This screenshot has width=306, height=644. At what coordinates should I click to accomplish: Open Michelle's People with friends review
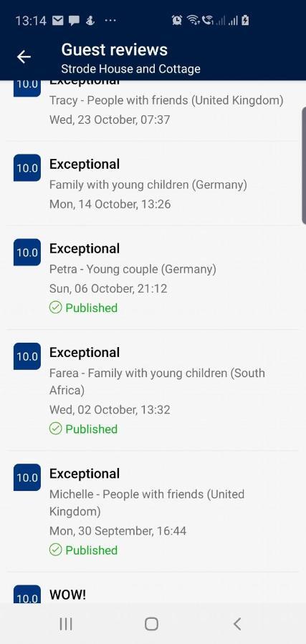[x=153, y=512]
